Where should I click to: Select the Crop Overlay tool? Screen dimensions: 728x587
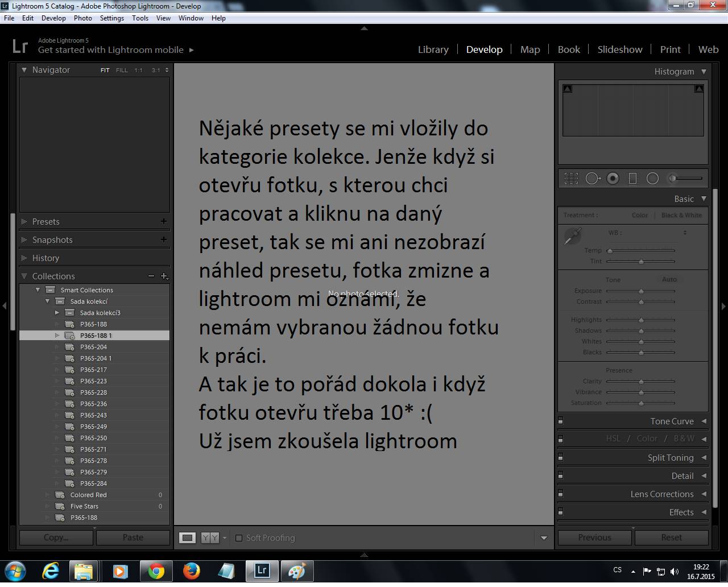click(x=571, y=179)
